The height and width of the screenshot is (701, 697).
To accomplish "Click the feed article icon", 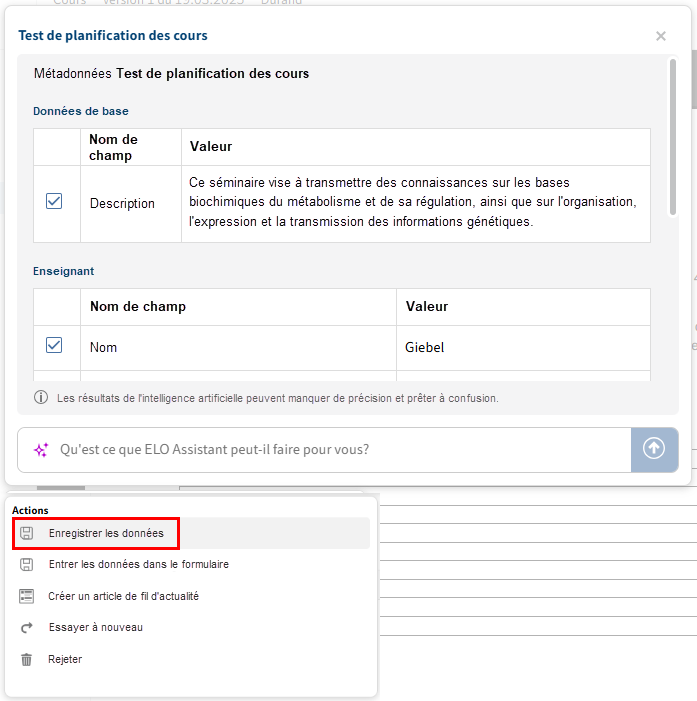I will [26, 596].
